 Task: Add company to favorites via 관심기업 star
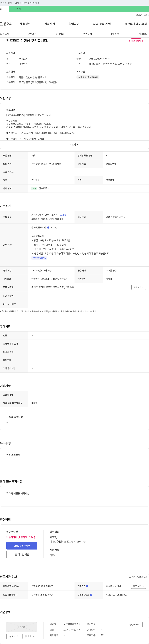(x=14, y=636)
